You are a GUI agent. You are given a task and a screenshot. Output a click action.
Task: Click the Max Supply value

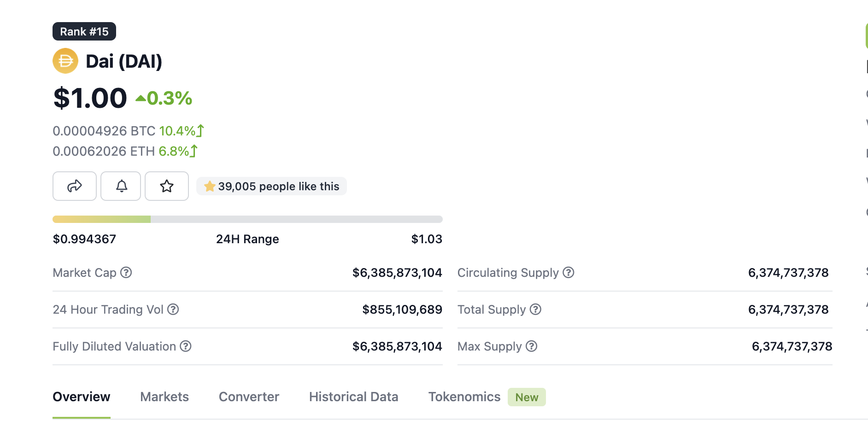pyautogui.click(x=792, y=346)
